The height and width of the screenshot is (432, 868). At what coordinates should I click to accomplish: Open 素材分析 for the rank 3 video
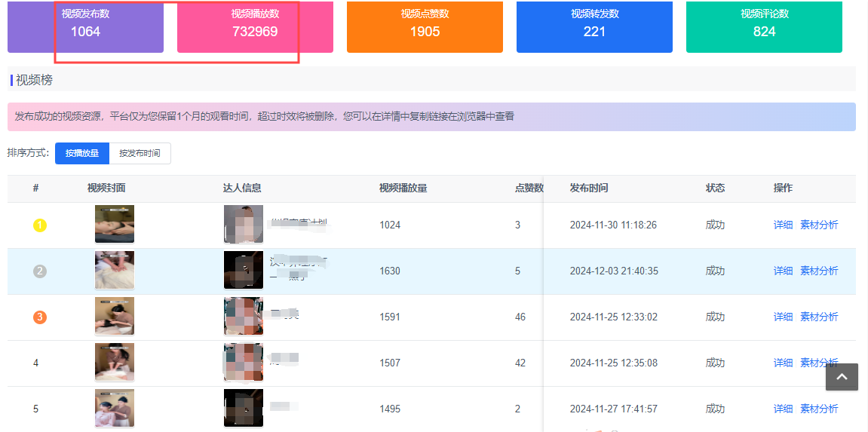[819, 317]
